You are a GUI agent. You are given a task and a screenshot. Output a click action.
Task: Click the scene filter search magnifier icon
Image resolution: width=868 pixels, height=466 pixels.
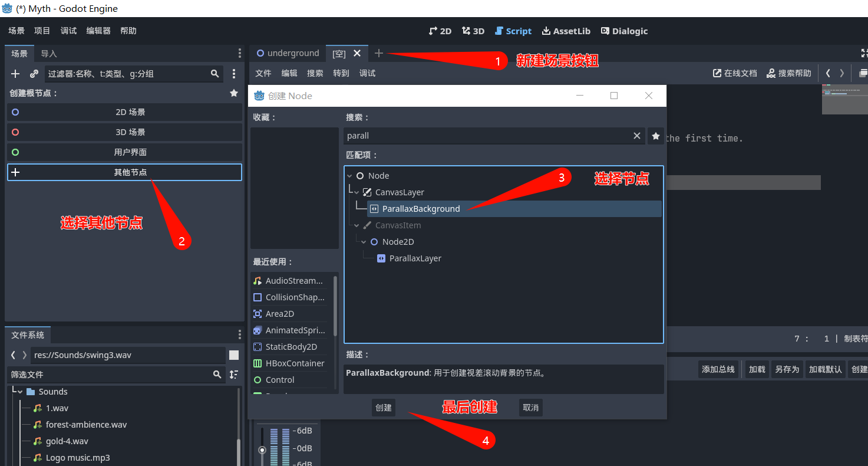tap(215, 74)
